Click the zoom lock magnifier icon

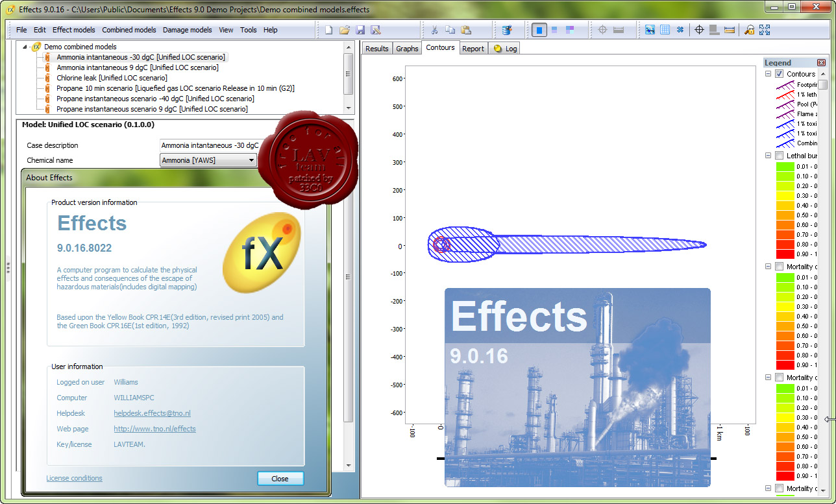click(749, 30)
